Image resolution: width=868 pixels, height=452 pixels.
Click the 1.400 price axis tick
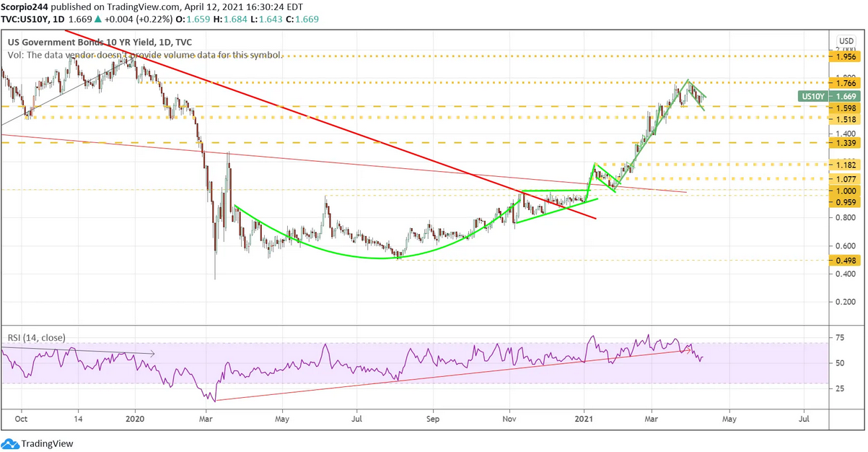[846, 134]
